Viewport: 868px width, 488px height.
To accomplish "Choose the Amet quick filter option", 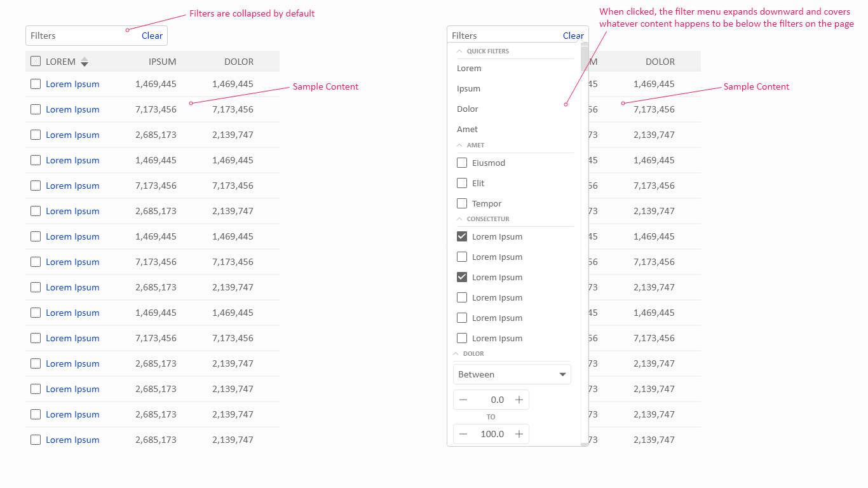I will [x=467, y=130].
